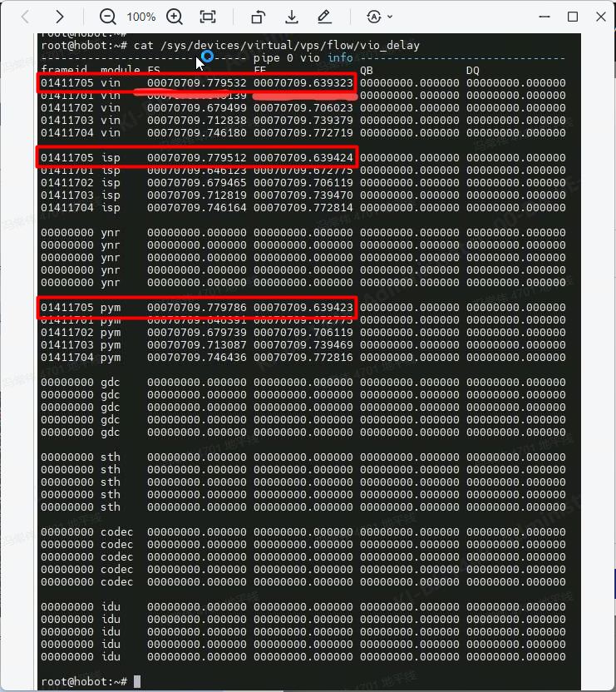Download the image with the save icon
Image resolution: width=616 pixels, height=692 pixels.
(292, 17)
